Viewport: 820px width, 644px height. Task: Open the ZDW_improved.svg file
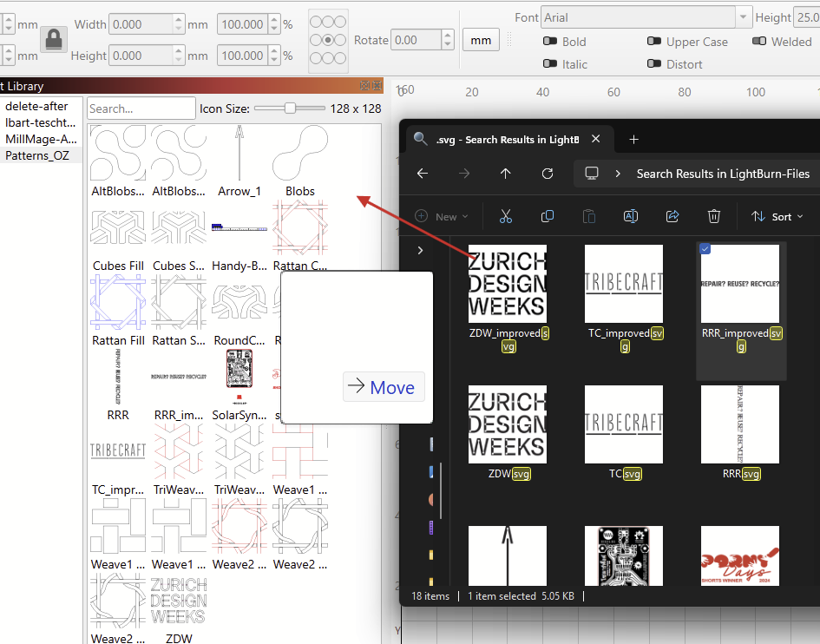(508, 299)
